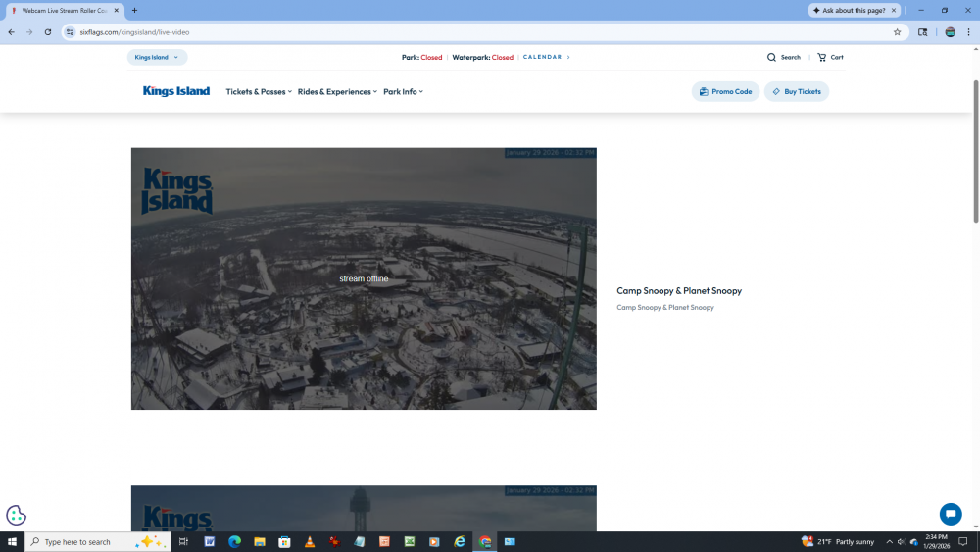This screenshot has height=552, width=980.
Task: View site information icon in address bar
Action: (x=70, y=32)
